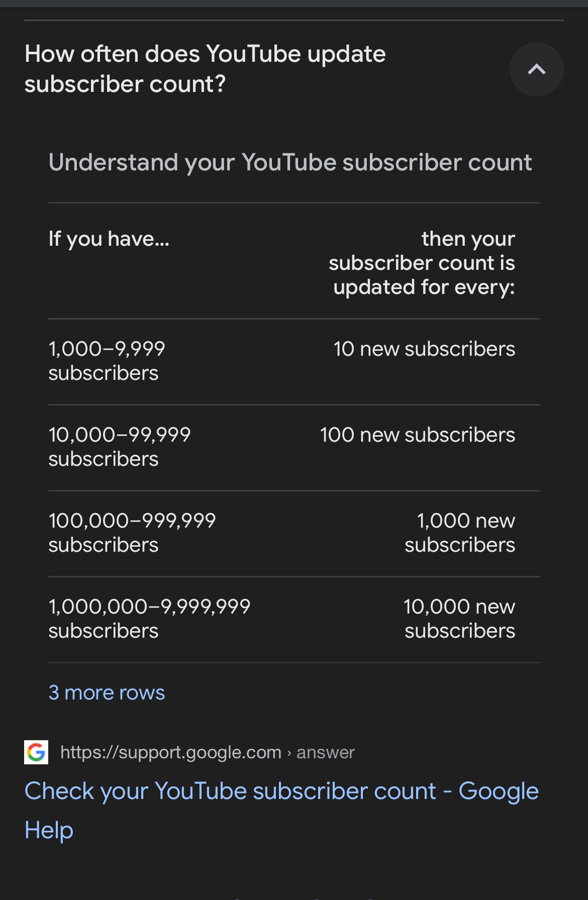
Task: Click the 'If you have...' column header
Action: point(109,239)
